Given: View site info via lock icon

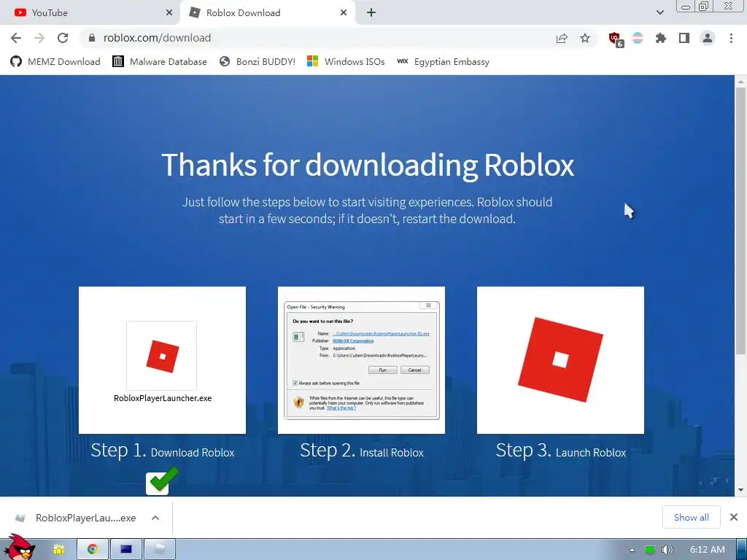Looking at the screenshot, I should click(x=92, y=38).
